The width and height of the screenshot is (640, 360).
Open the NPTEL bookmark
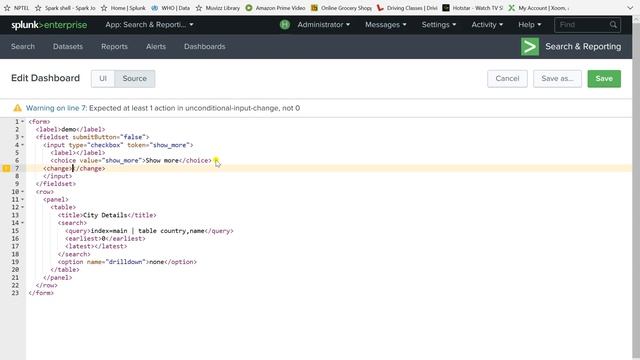pos(17,8)
